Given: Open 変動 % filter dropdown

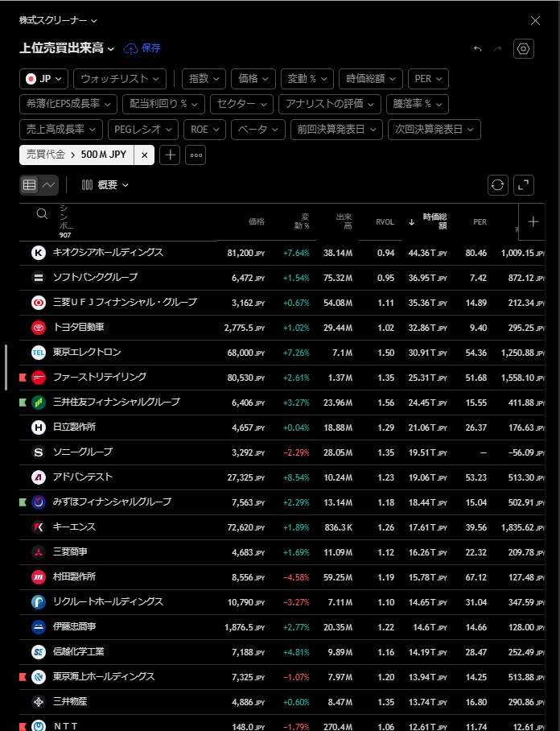Looking at the screenshot, I should click(x=307, y=79).
